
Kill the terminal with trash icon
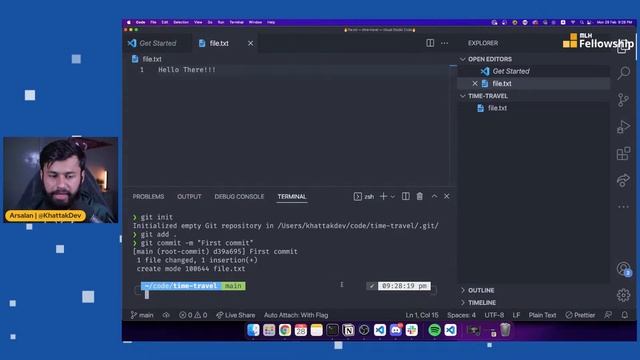pos(420,196)
